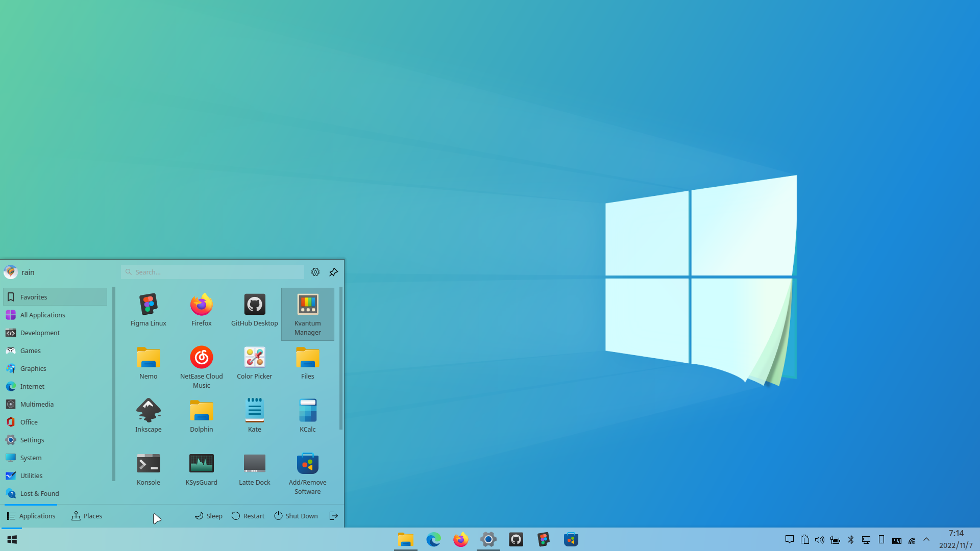Switch to the Places tab

point(87,516)
